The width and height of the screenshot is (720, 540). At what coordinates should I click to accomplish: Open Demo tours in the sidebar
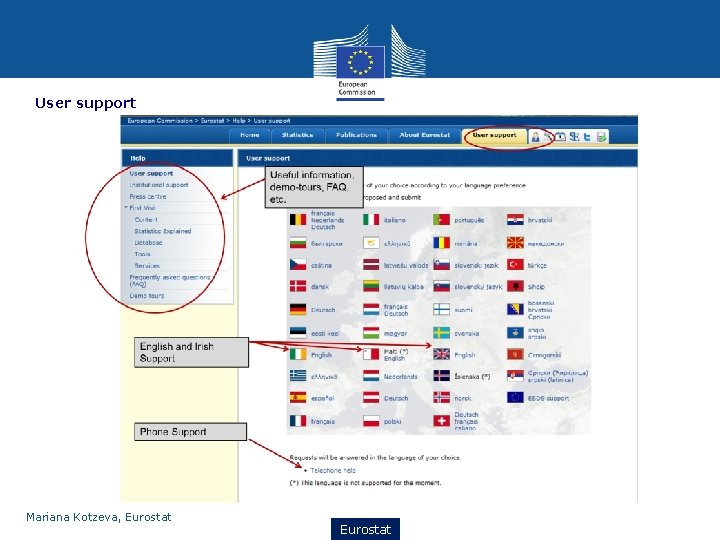click(x=146, y=296)
